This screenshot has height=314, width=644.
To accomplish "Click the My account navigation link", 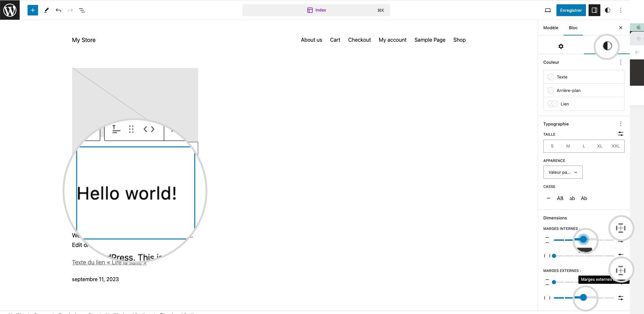I will tap(392, 40).
